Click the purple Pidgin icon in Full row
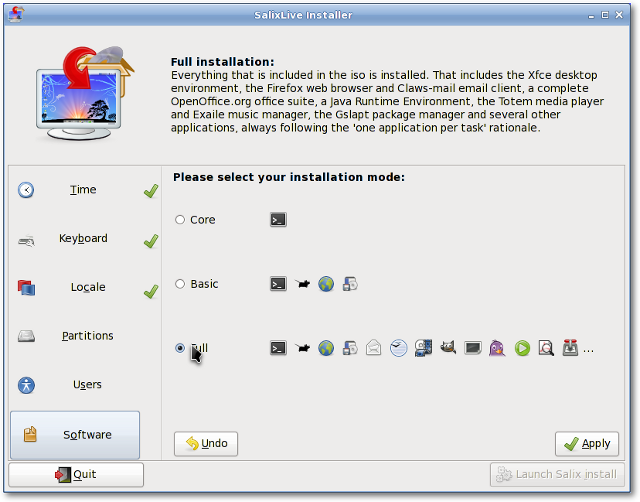Screen dimensions: 640x502 (x=496, y=348)
